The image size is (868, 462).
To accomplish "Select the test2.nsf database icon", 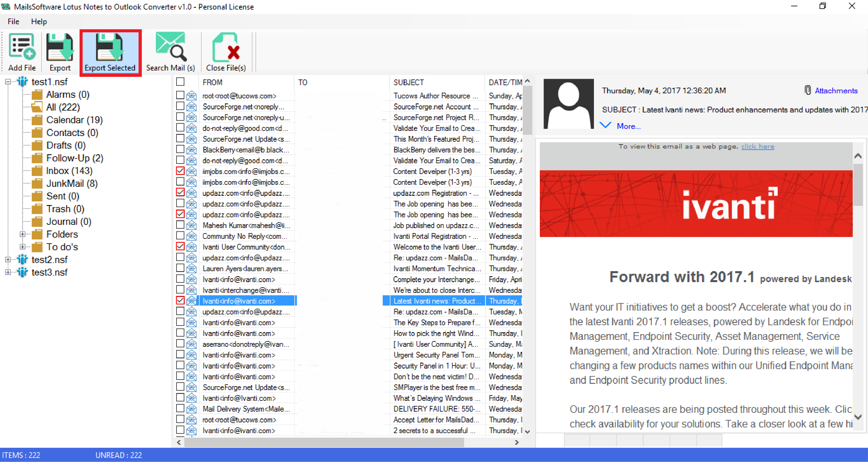I will coord(23,259).
